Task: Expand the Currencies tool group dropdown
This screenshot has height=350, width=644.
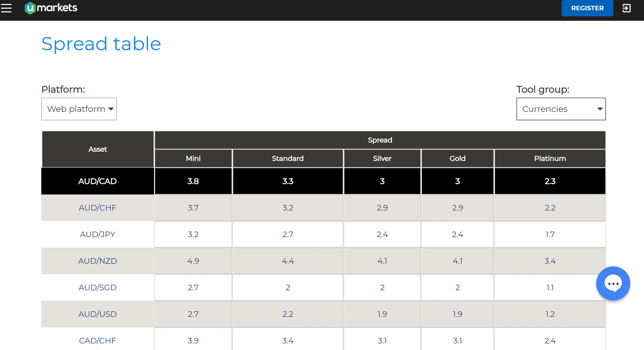Action: [x=561, y=109]
